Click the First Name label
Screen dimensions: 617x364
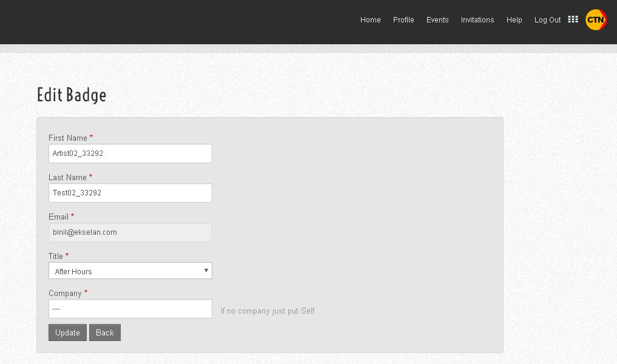coord(68,138)
